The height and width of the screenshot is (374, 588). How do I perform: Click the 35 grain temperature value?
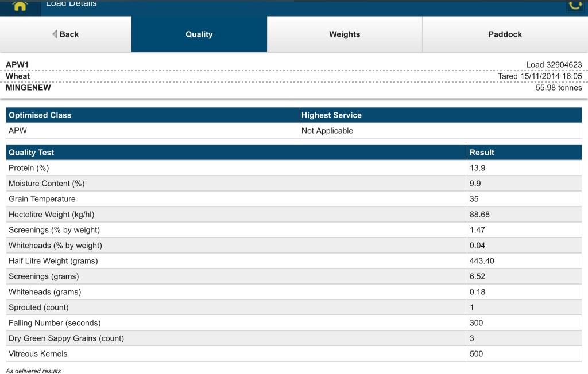[x=474, y=199]
